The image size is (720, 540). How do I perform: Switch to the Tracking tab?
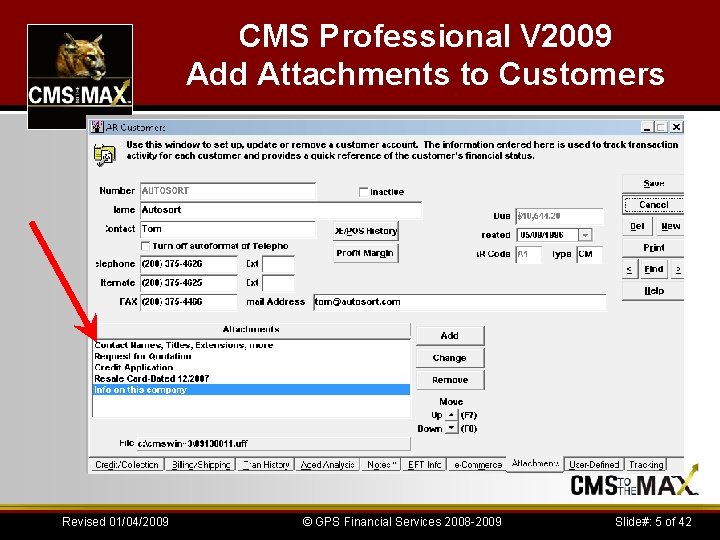[646, 465]
